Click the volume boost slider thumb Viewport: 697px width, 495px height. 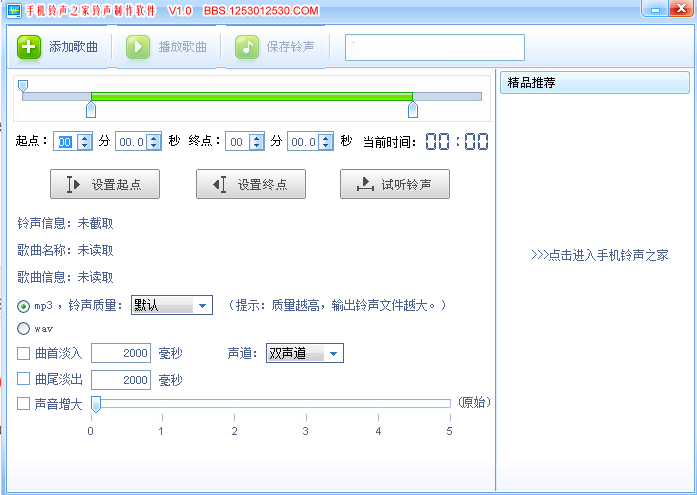(x=96, y=404)
